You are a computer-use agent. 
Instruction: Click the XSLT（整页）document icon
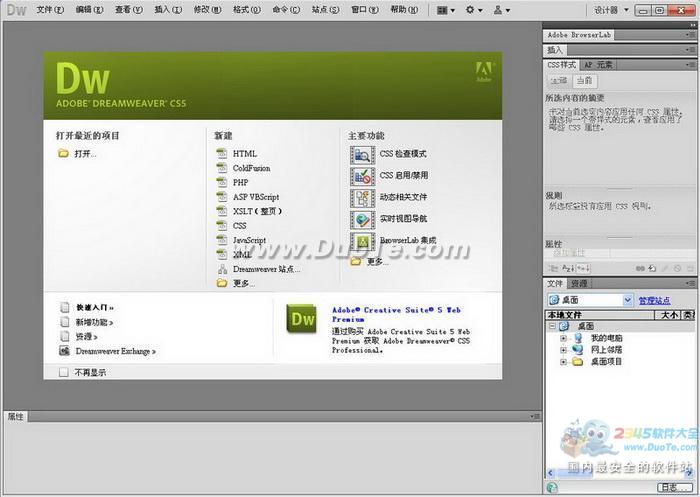pyautogui.click(x=222, y=211)
